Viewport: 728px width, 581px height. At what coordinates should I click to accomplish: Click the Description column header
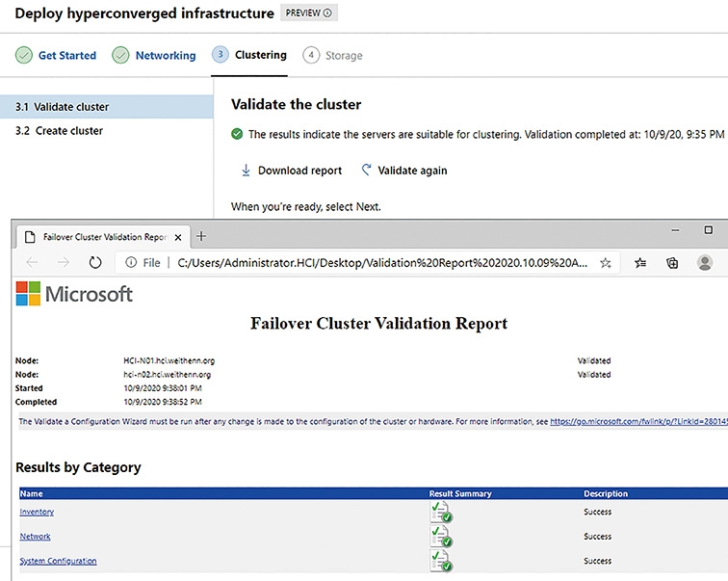point(606,493)
